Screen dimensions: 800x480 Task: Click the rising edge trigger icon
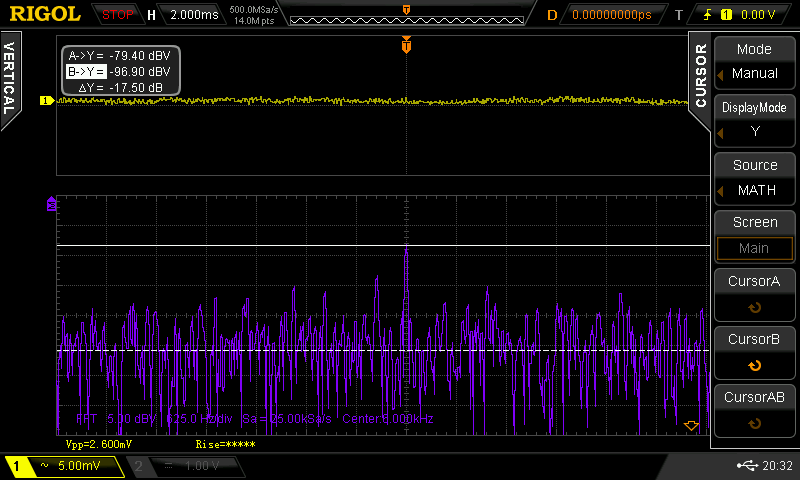[707, 15]
